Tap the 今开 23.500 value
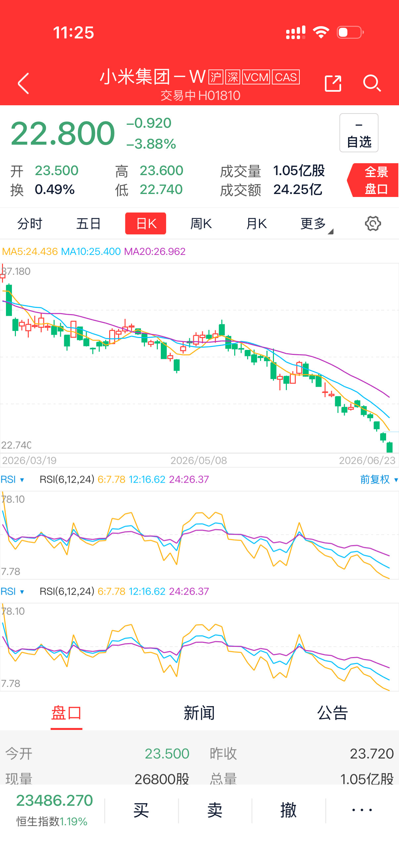 tap(167, 753)
